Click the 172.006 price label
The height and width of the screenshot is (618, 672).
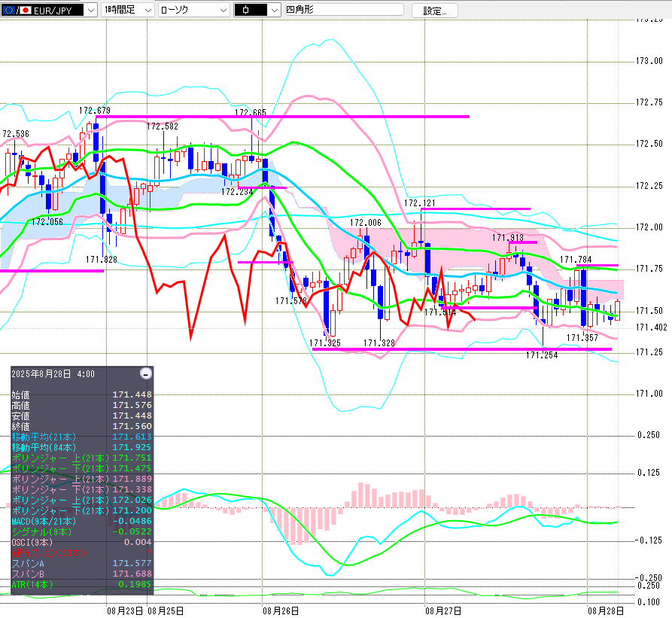click(366, 222)
